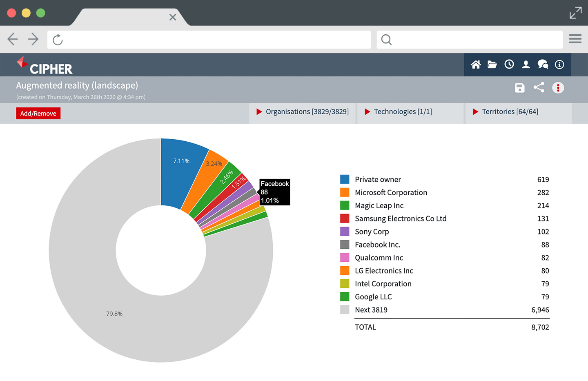Screen dimensions: 588x381
Task: Go back with browser back arrow
Action: click(x=13, y=39)
